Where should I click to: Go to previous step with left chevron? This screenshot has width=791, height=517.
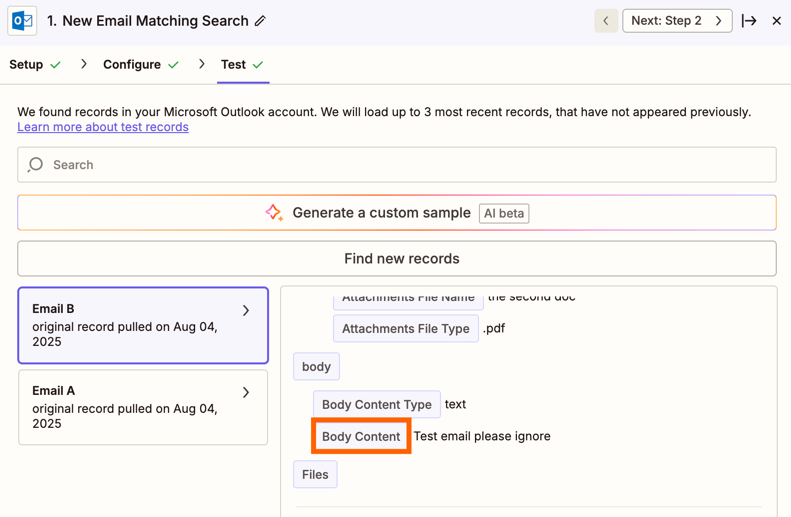606,21
